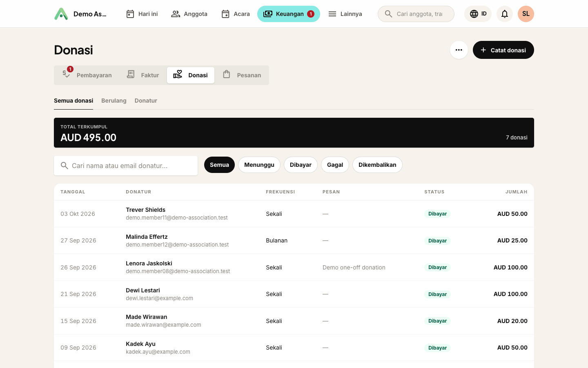Open the notifications bell

click(505, 14)
